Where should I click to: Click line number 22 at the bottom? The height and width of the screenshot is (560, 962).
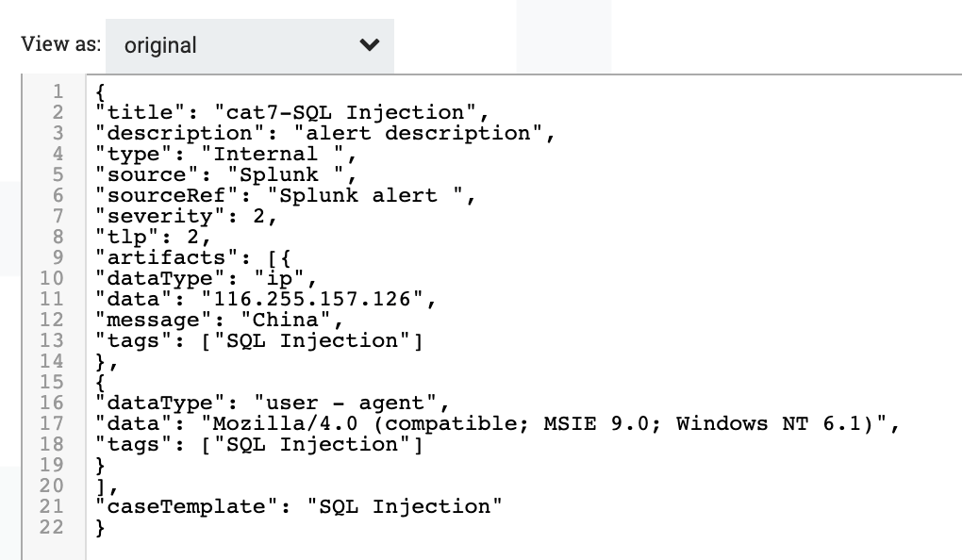pos(50,527)
